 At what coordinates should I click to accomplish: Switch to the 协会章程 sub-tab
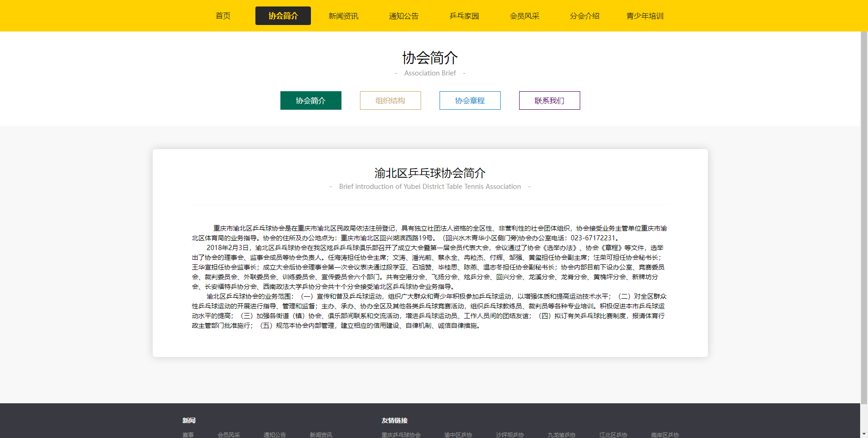pyautogui.click(x=470, y=100)
